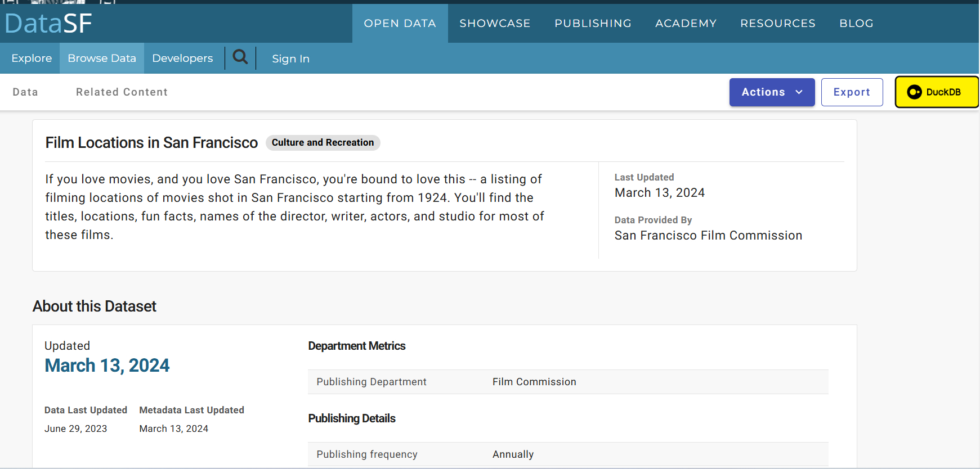Viewport: 980px width, 469px height.
Task: Open the Developers link
Action: coord(182,58)
